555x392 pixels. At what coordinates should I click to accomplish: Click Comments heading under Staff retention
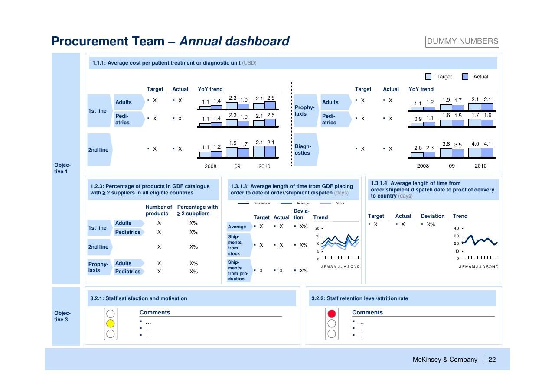tap(367, 313)
